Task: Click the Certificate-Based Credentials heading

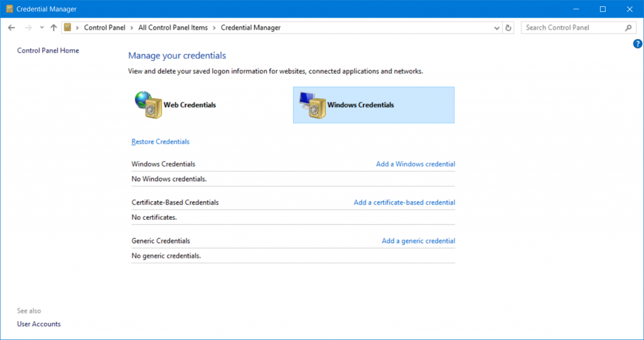Action: [x=175, y=202]
